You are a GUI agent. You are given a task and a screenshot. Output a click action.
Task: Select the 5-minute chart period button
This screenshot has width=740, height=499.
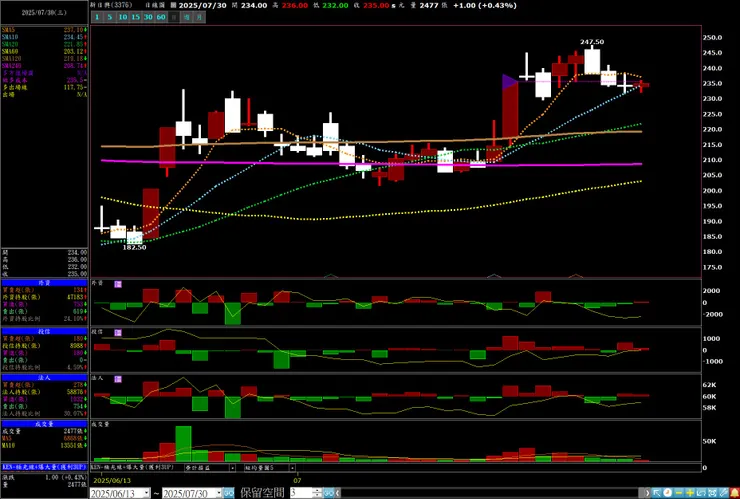109,17
